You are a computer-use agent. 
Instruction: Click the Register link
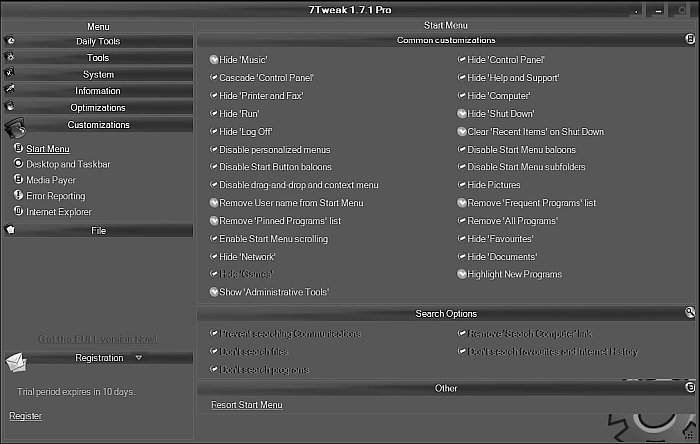click(x=25, y=415)
